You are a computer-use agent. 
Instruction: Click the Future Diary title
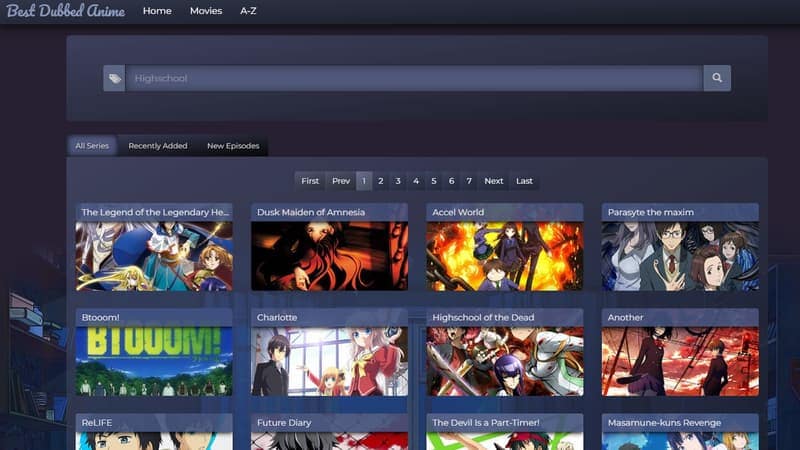click(x=284, y=423)
